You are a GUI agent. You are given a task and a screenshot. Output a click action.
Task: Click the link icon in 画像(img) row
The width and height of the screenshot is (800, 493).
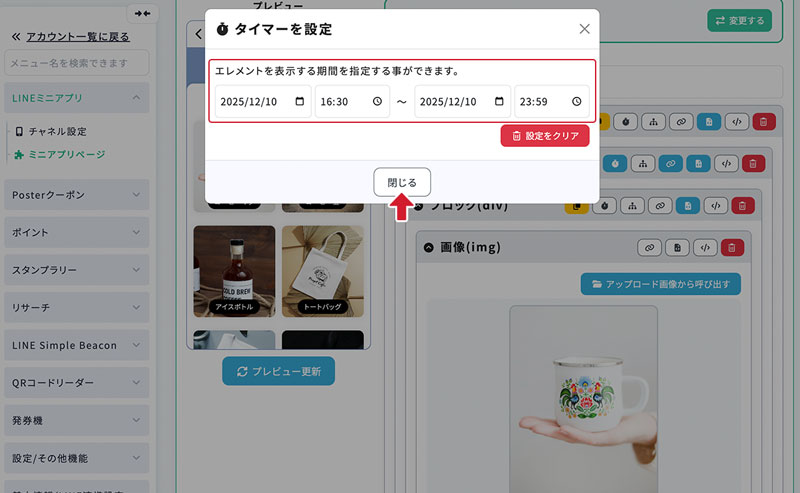coord(650,247)
